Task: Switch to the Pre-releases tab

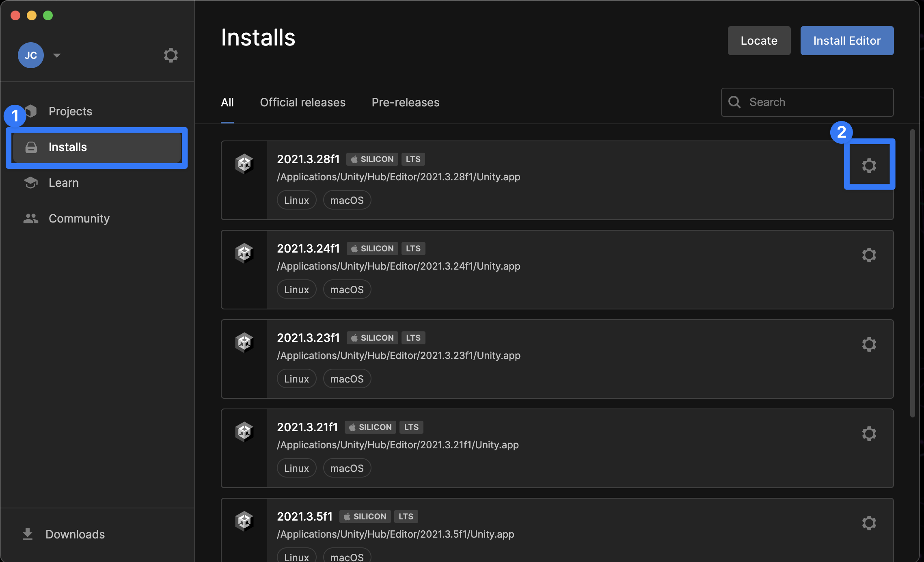Action: pos(405,102)
